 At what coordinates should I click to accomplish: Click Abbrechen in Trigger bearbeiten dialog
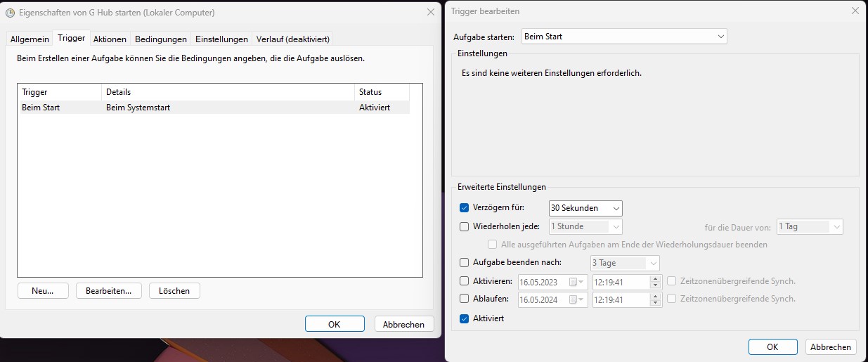click(831, 347)
